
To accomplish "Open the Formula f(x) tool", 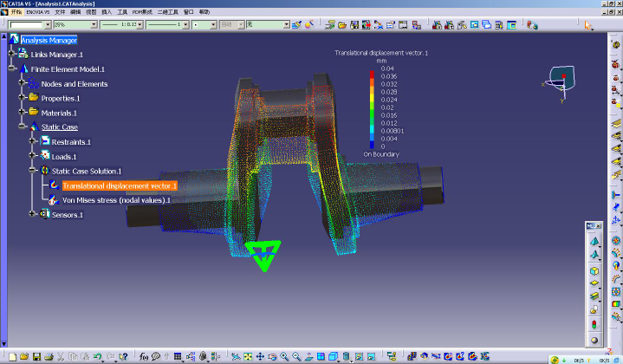I will coord(144,356).
